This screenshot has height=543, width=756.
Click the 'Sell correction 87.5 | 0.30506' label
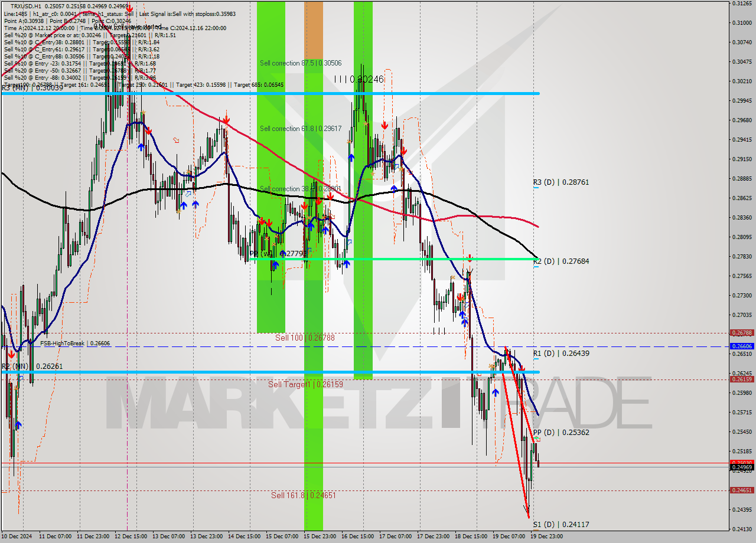pos(301,63)
